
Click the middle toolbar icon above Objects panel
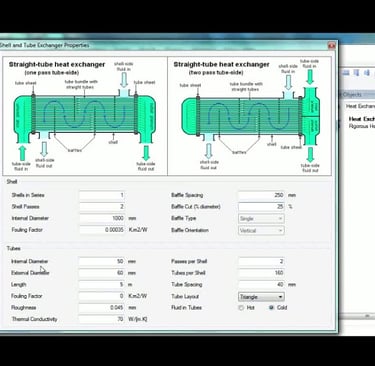click(356, 73)
